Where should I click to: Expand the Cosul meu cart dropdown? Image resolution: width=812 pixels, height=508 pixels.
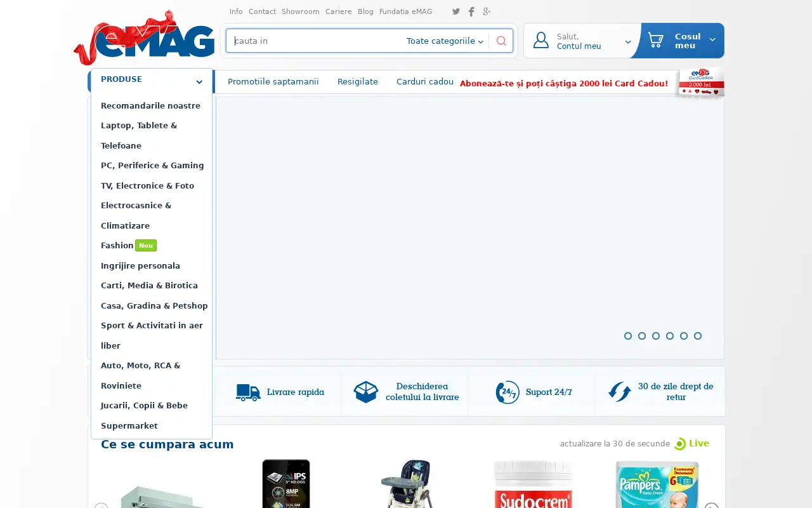(712, 40)
